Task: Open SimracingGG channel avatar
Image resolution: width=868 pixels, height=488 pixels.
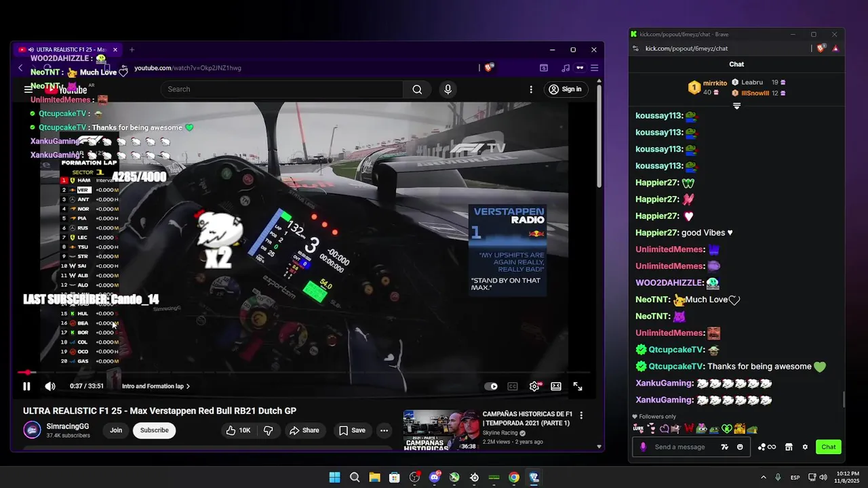Action: [x=32, y=430]
